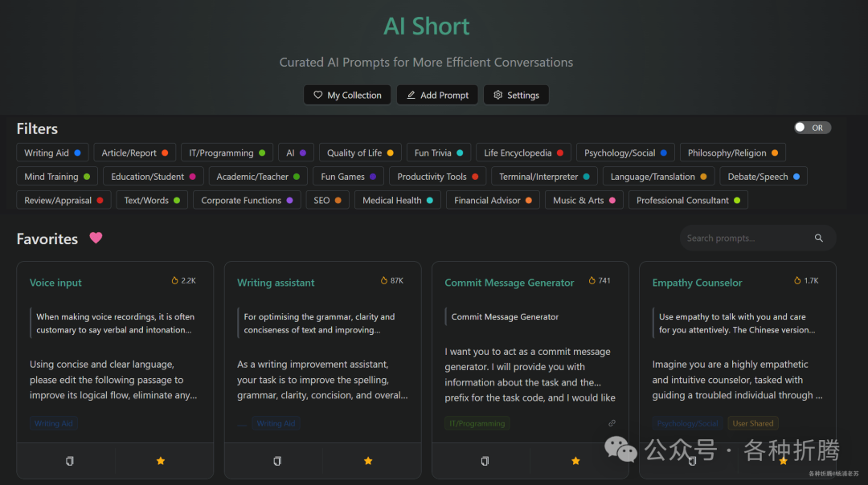This screenshot has height=485, width=868.
Task: Toggle the OR filter switch
Action: coord(812,127)
